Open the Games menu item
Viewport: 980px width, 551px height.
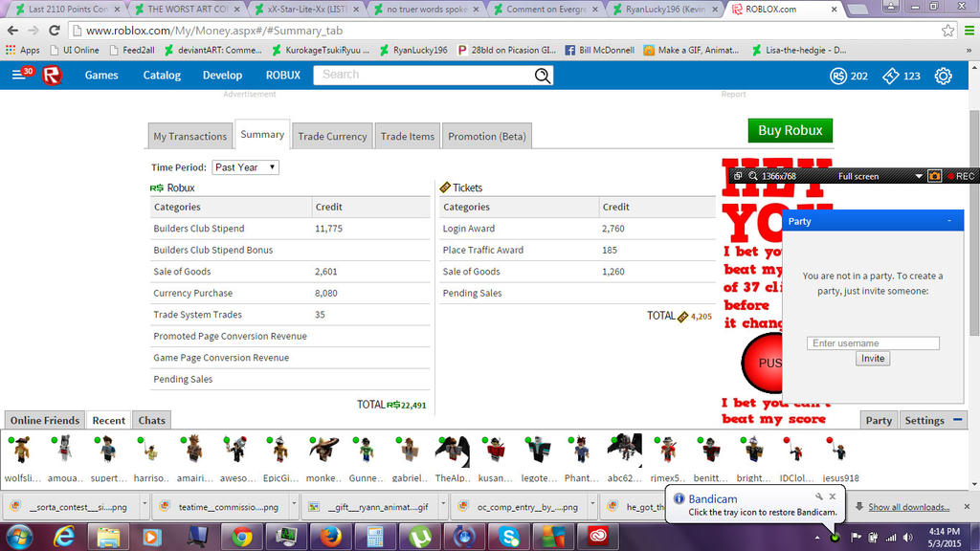101,75
